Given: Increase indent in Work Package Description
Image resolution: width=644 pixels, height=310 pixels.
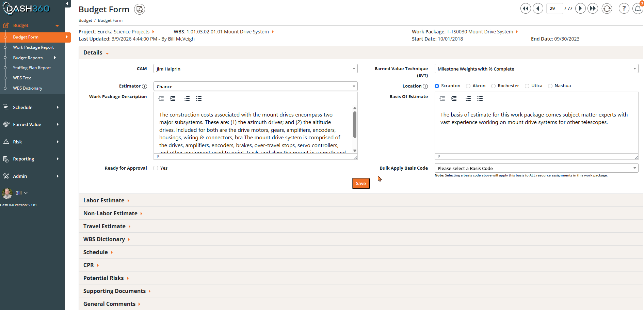Looking at the screenshot, I should (x=173, y=98).
